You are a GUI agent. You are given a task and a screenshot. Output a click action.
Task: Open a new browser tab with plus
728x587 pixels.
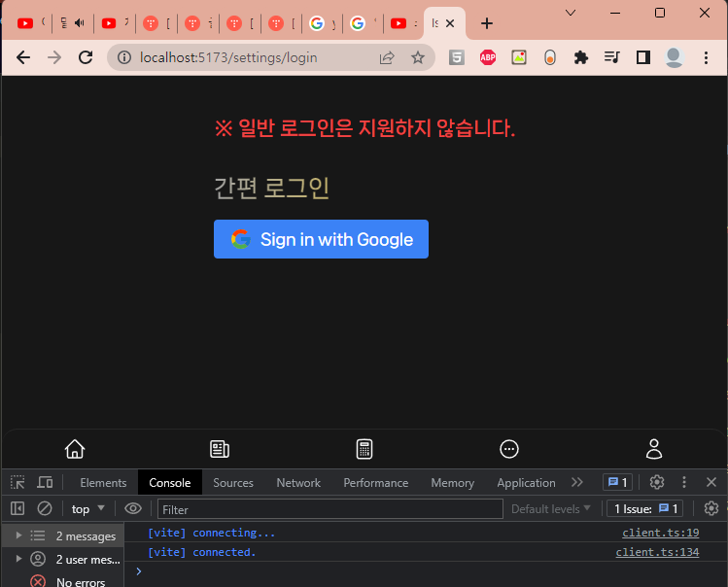(487, 23)
